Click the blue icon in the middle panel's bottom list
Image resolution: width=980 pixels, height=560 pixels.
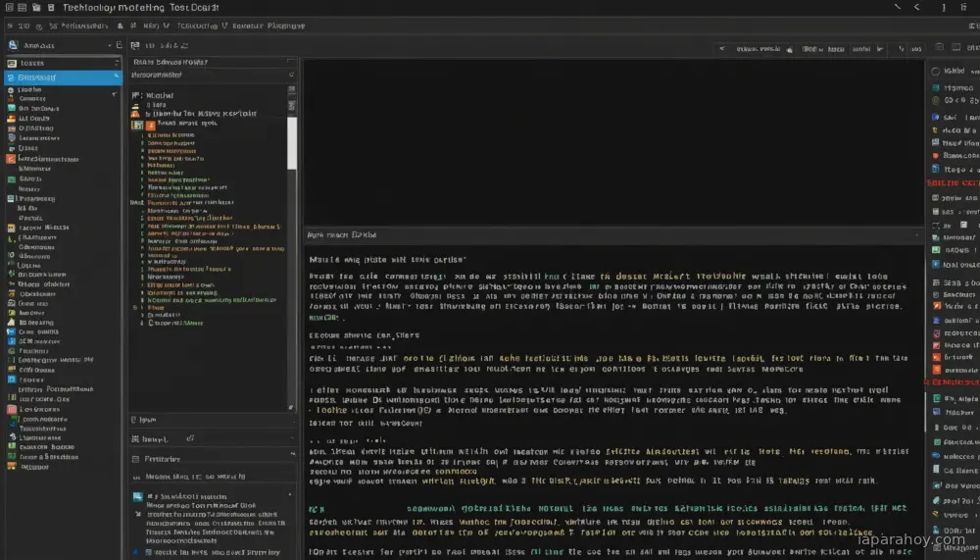coord(138,497)
